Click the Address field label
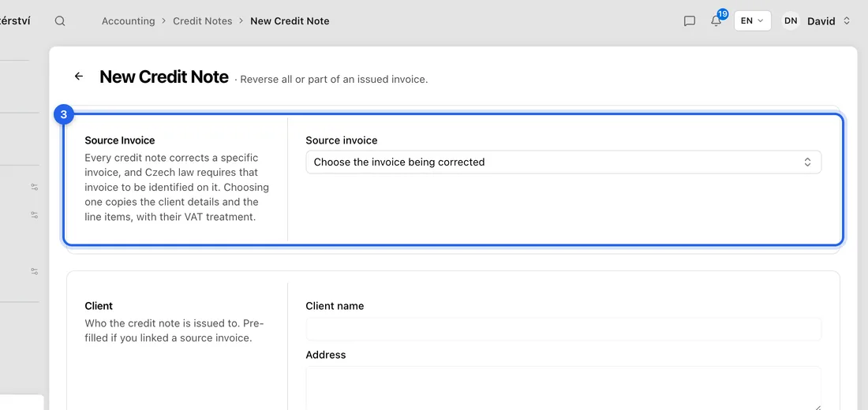The image size is (868, 410). [x=325, y=355]
